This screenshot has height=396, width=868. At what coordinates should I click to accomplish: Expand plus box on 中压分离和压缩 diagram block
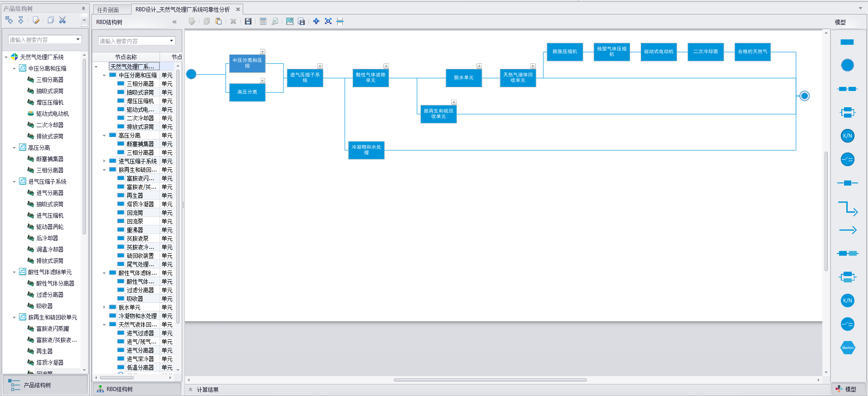pyautogui.click(x=262, y=52)
